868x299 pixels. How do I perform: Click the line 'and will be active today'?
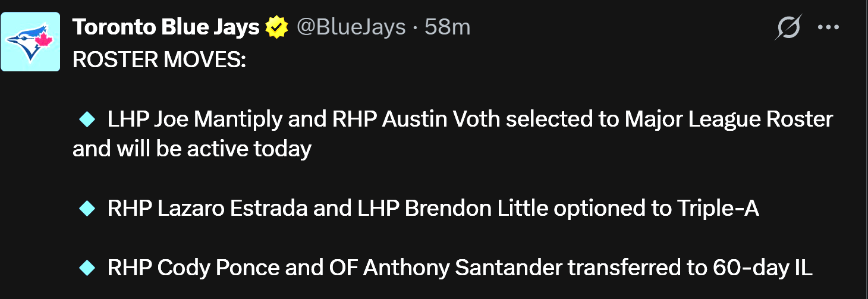[192, 149]
